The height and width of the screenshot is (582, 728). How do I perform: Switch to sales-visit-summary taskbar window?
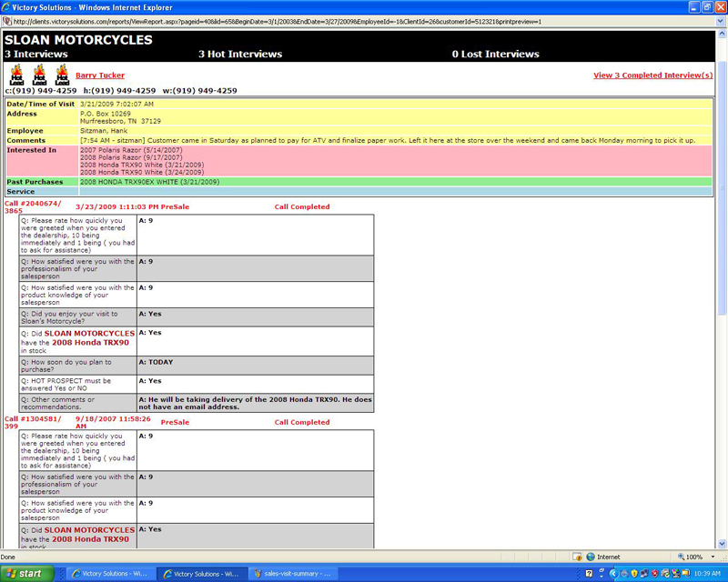293,574
